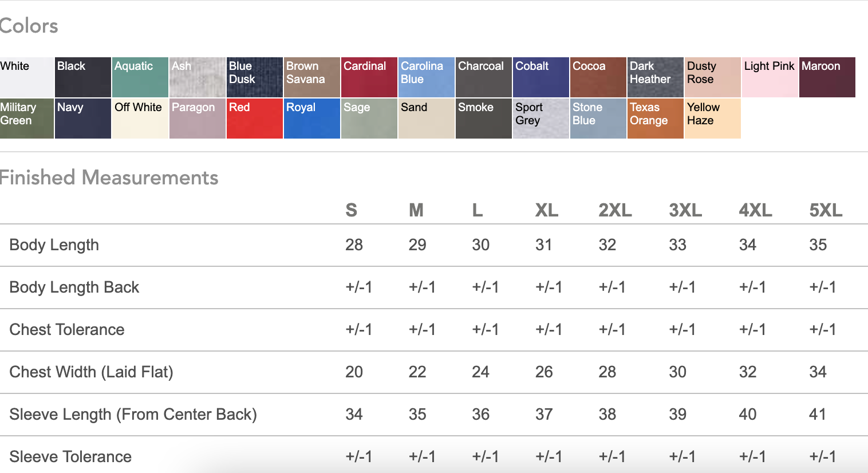Select the Texas Orange color
Screen dimensions: 868x473
[656, 119]
